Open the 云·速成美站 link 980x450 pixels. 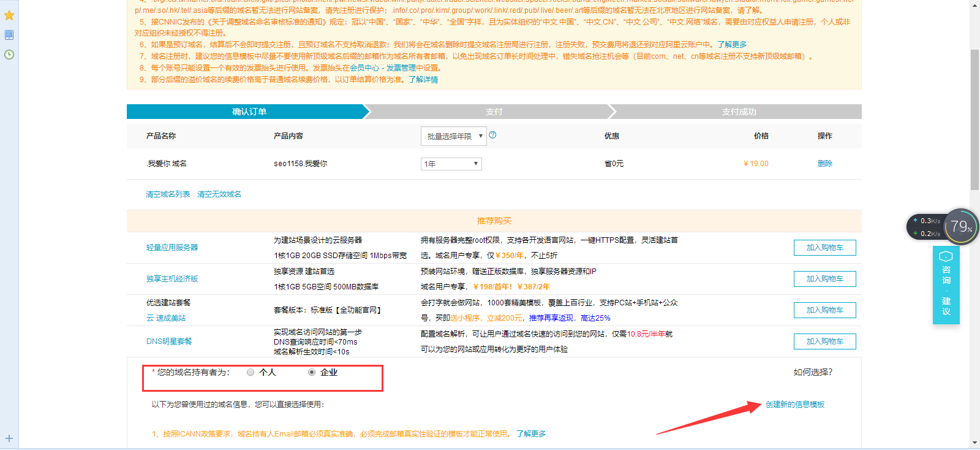point(166,318)
